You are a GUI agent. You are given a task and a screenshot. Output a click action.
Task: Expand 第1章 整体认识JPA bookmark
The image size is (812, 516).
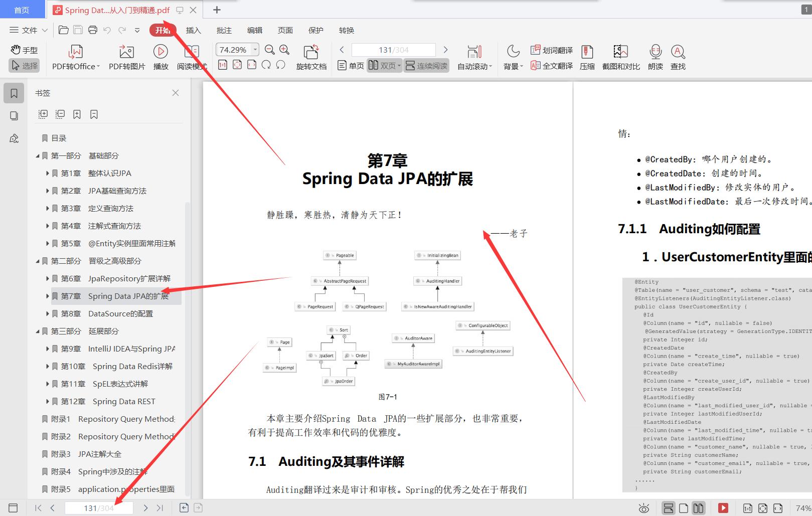48,174
